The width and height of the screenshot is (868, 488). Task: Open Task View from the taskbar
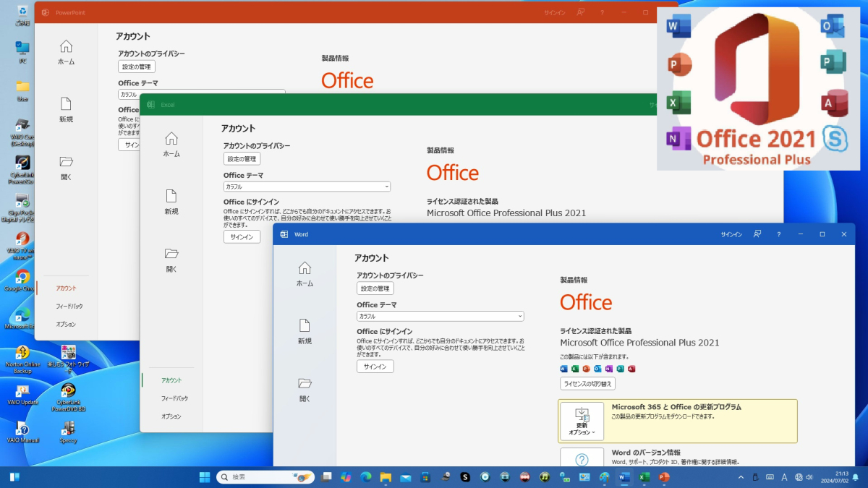click(x=327, y=477)
